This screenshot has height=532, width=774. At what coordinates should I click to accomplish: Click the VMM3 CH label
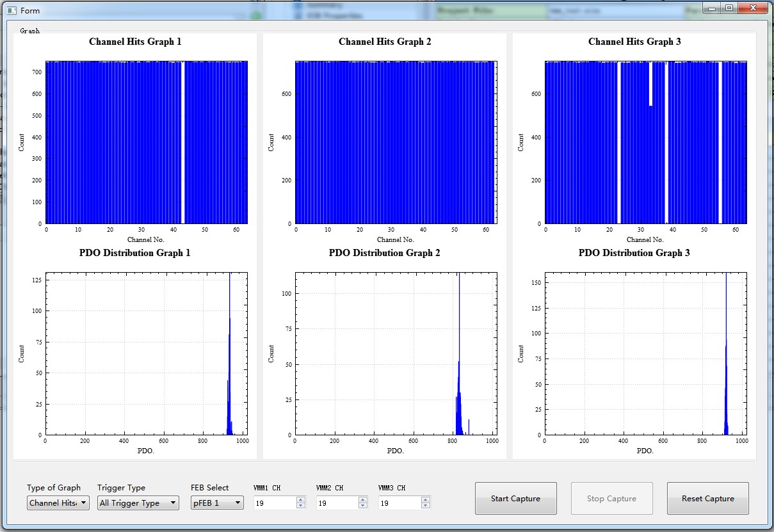392,488
